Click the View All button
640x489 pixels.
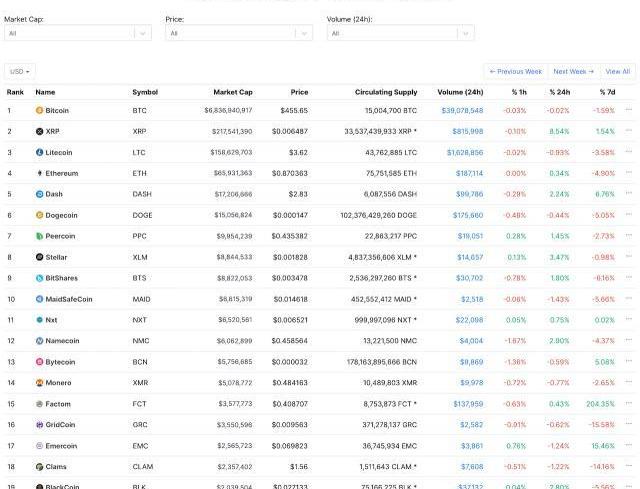(x=618, y=71)
